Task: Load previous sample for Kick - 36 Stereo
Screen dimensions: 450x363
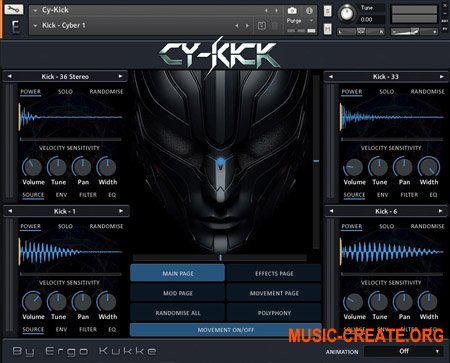Action: click(10, 76)
